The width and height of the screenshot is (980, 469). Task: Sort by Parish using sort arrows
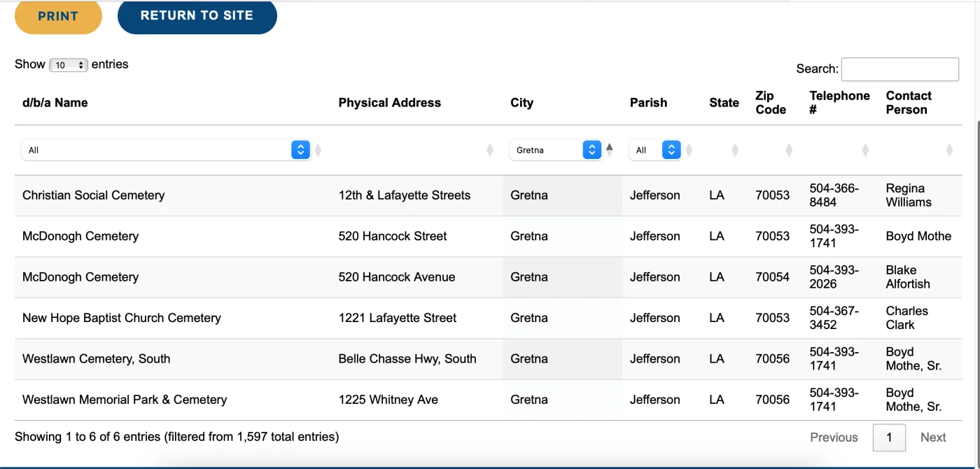(689, 150)
